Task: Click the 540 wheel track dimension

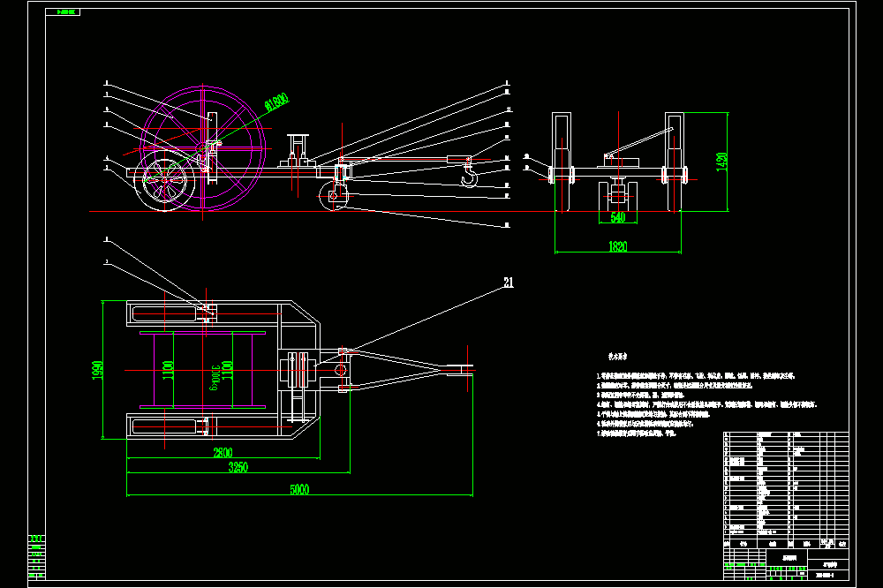Action: coord(618,217)
